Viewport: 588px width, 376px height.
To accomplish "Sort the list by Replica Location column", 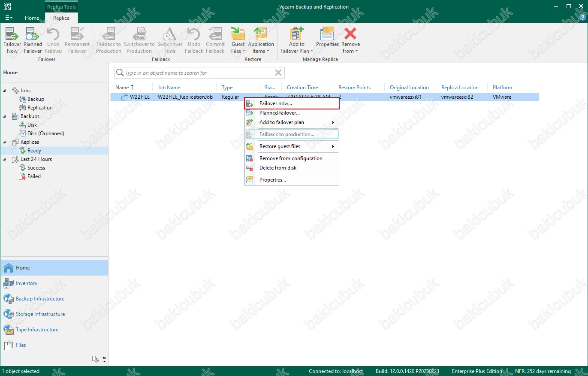I will coord(460,88).
